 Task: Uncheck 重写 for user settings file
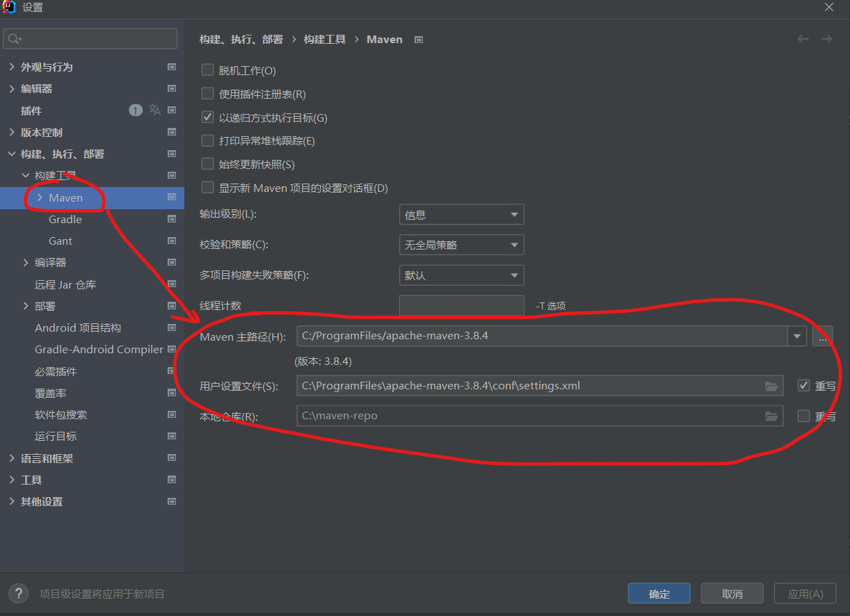point(803,385)
